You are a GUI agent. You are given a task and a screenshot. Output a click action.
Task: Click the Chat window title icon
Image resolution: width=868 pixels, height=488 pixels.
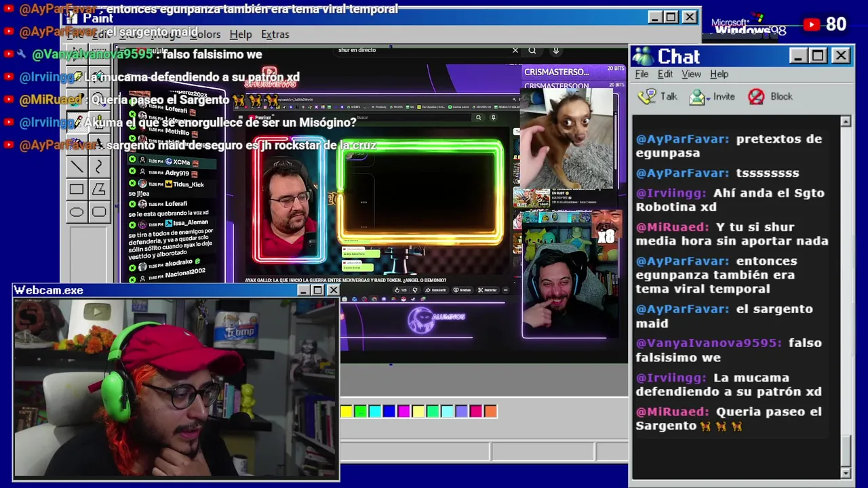[643, 56]
